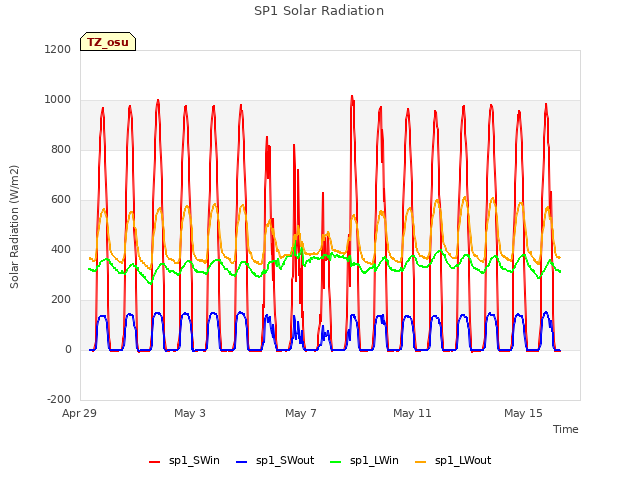Click the 600 y-axis tick label
The image size is (640, 480).
(61, 200)
